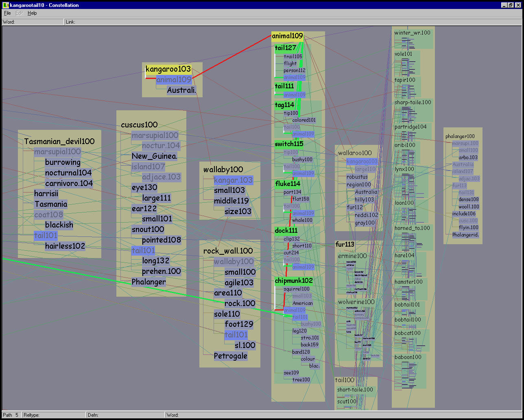This screenshot has height=420, width=524.
Task: Click the New_Guinea. word in cuscus
Action: click(154, 156)
